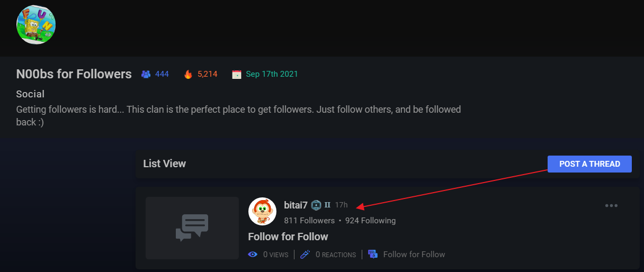The height and width of the screenshot is (272, 644).
Task: Click the rank badge icon beside bitai7
Action: [x=316, y=205]
